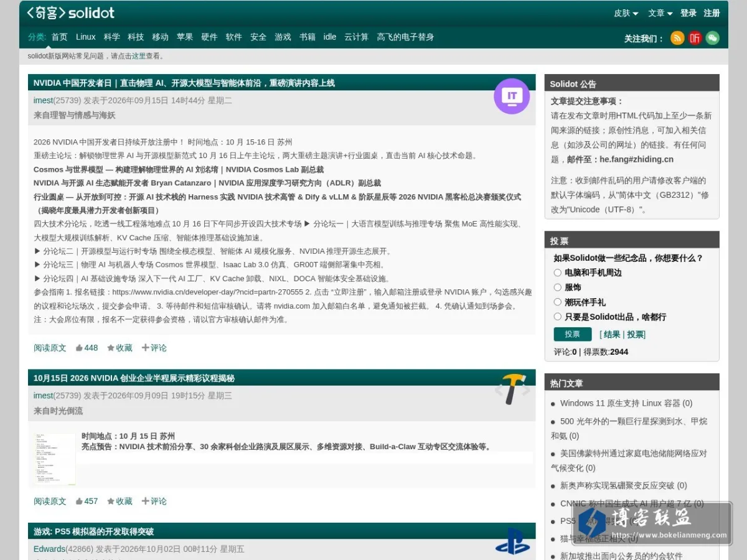Click the 登录 link
Viewport: 747px width, 560px height.
(688, 13)
